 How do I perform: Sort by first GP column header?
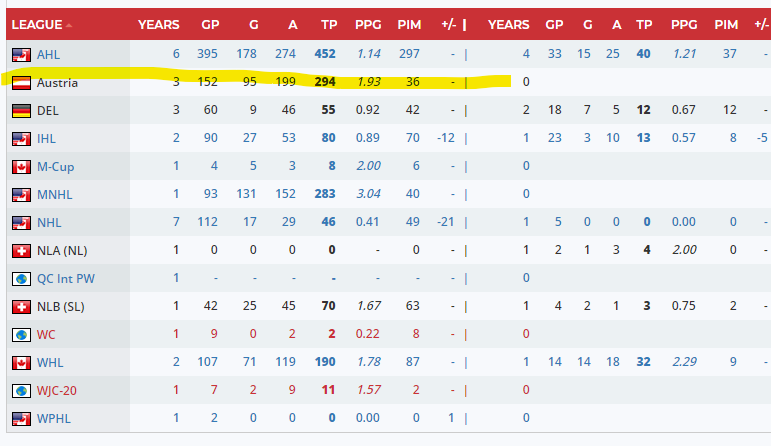click(210, 23)
